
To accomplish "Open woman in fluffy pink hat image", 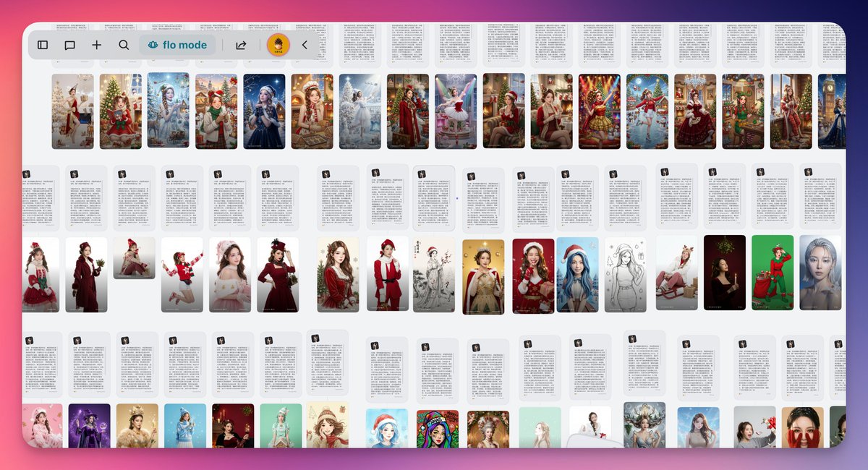I will point(230,275).
